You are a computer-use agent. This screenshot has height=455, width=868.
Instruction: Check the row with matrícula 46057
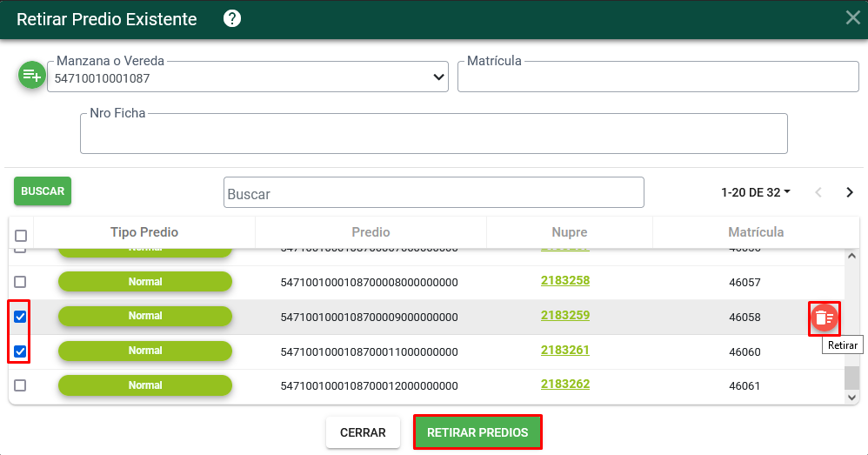(x=20, y=282)
